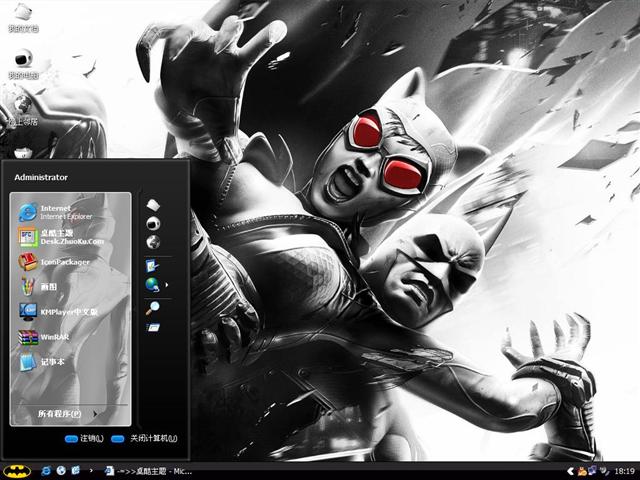The width and height of the screenshot is (640, 480).
Task: Open 记事本 (Notepad) from the Start menu
Action: coord(41,362)
